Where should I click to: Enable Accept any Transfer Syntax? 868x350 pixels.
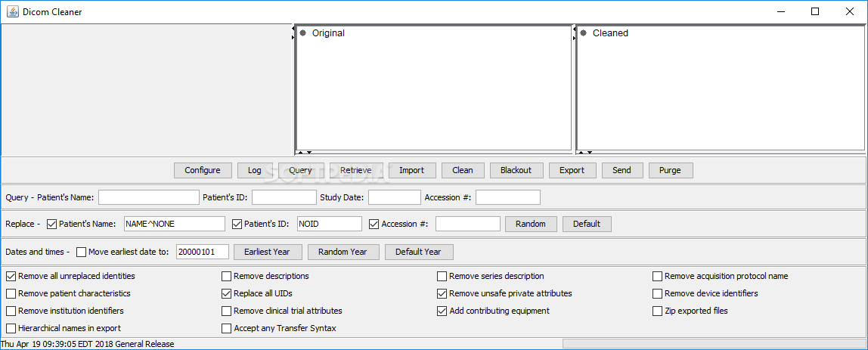226,328
